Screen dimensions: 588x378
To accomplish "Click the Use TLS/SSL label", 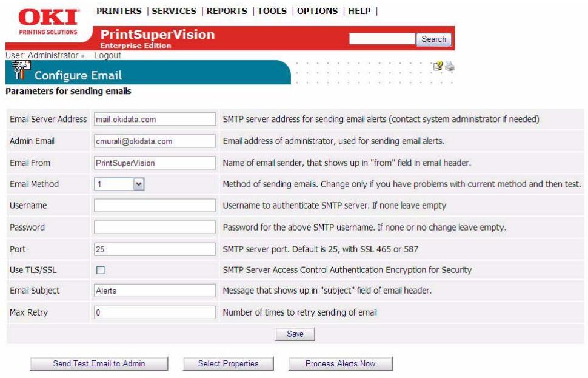I will point(33,270).
